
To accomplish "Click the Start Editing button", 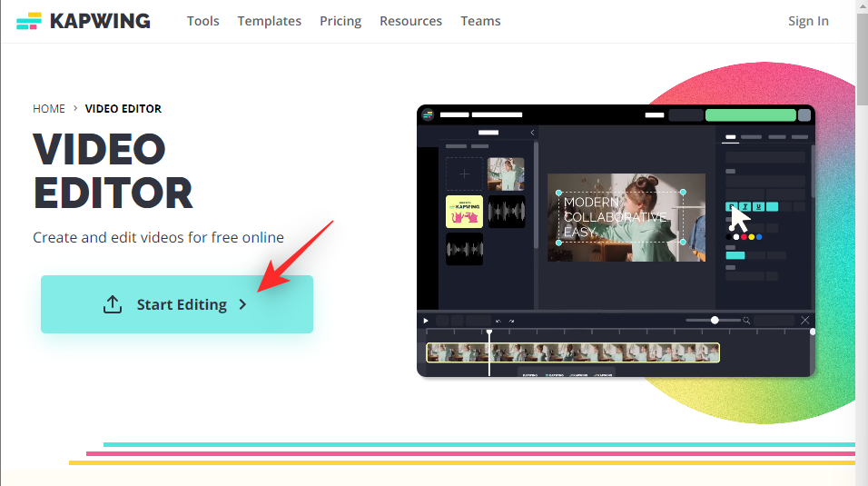I will (176, 304).
